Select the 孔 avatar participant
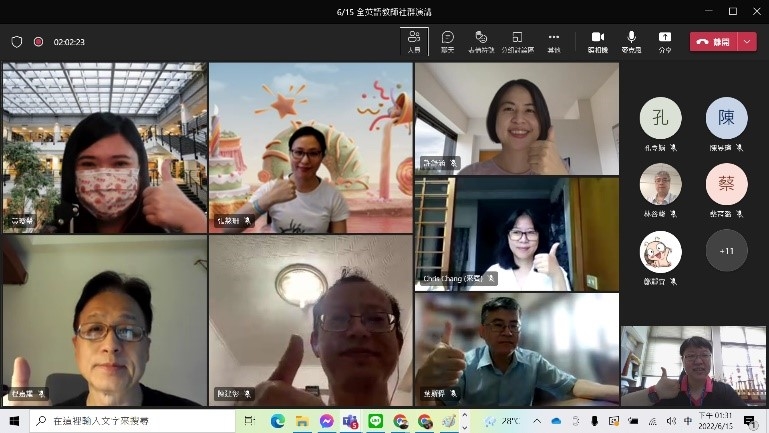The width and height of the screenshot is (769, 433). [x=660, y=118]
